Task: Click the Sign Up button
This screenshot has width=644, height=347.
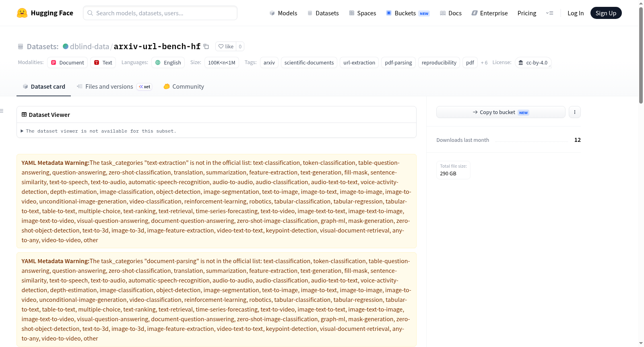Action: click(x=606, y=13)
